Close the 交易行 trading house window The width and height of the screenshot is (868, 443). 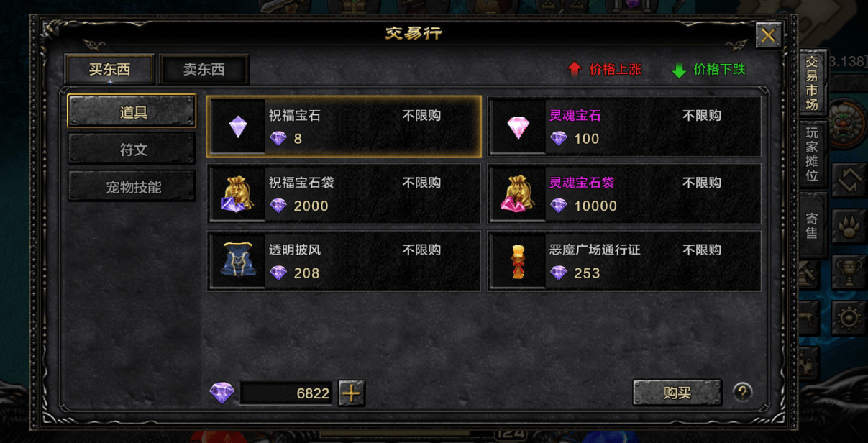(x=769, y=35)
